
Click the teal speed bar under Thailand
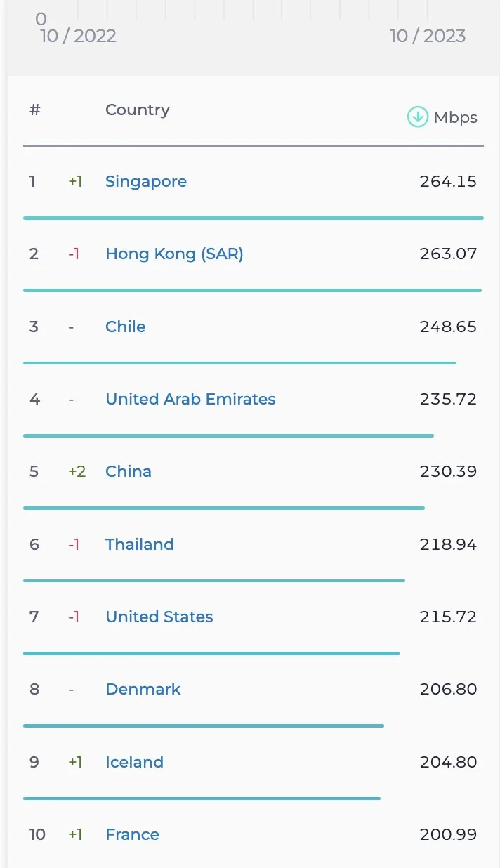tap(214, 581)
